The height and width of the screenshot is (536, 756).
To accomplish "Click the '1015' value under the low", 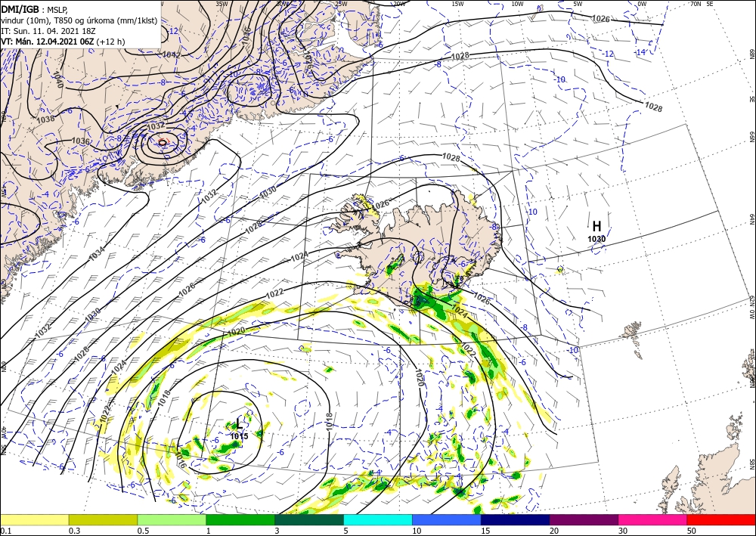I will 239,436.
